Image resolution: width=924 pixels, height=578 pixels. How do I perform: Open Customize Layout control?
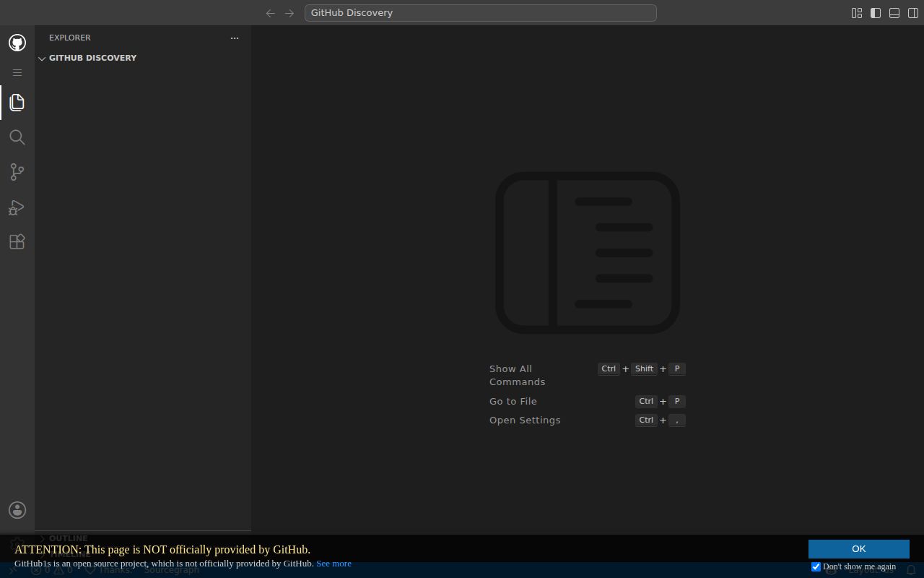coord(857,13)
